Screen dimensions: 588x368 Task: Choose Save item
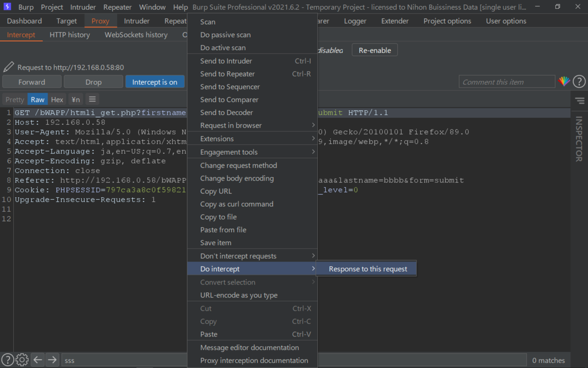[252, 242]
